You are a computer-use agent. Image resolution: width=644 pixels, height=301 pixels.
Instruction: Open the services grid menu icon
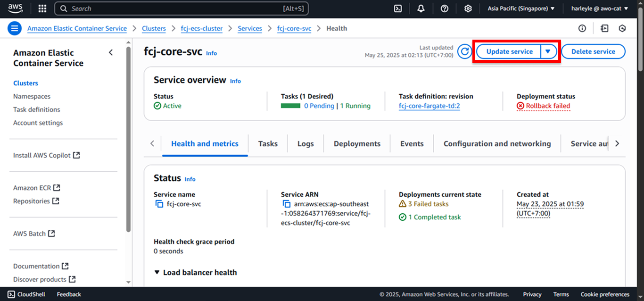[42, 8]
